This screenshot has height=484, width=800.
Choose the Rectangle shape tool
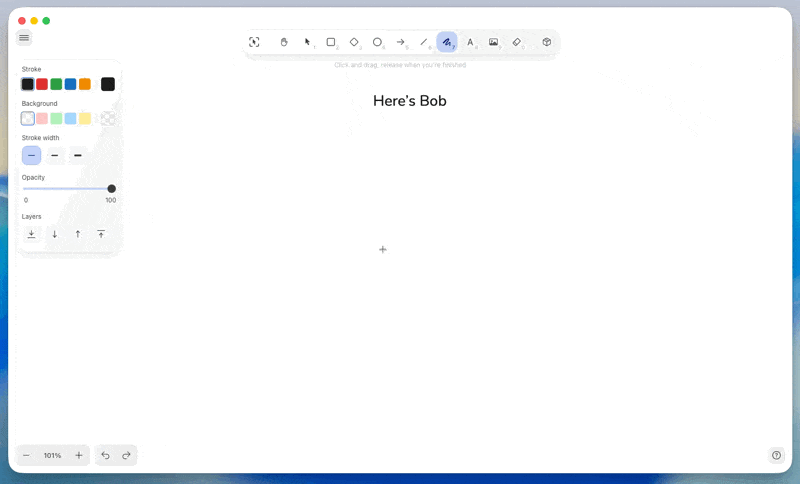click(x=331, y=42)
